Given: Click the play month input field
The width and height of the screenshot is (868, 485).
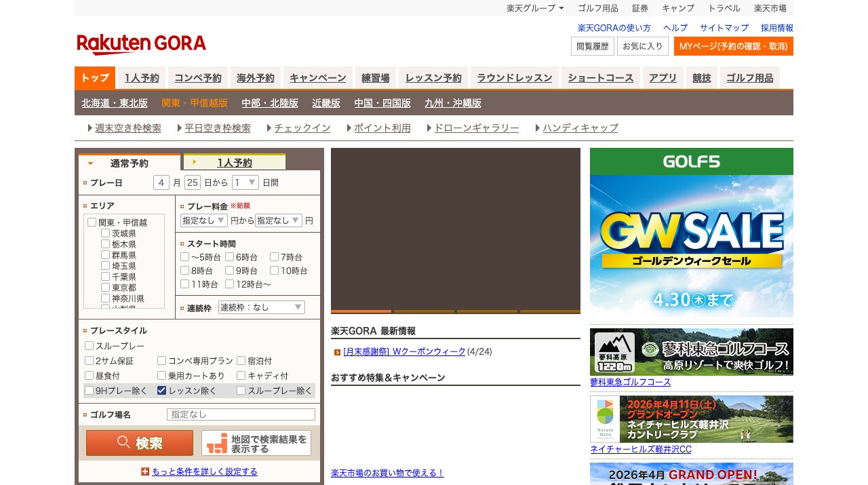Looking at the screenshot, I should tap(161, 182).
